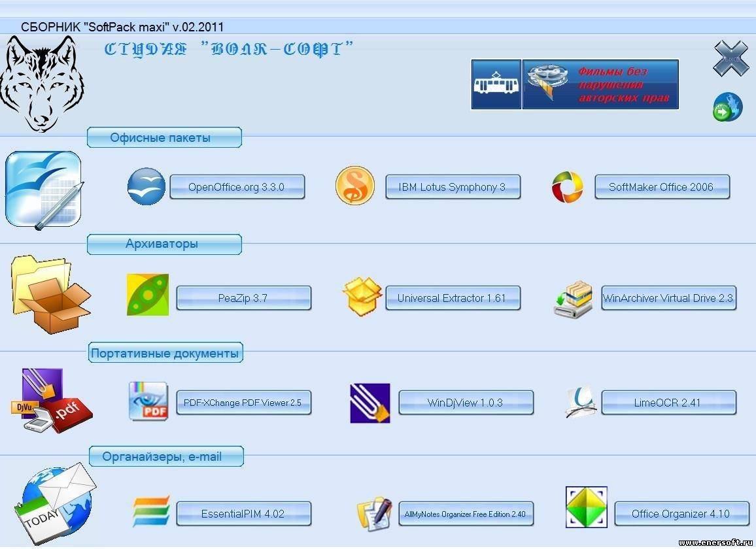Click the archivers folder-and-box category icon

(50, 295)
